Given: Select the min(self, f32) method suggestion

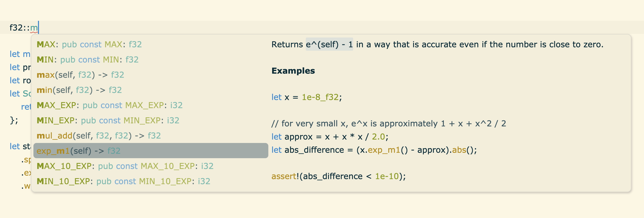Looking at the screenshot, I should 79,90.
